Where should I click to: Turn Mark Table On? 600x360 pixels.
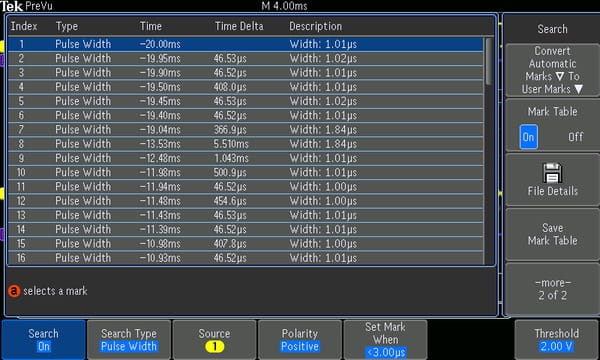point(528,137)
